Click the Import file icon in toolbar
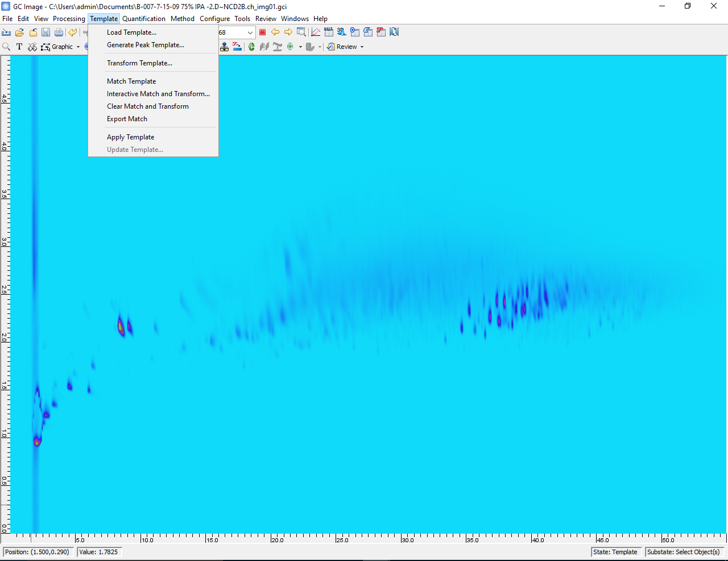The image size is (728, 561). pos(7,32)
